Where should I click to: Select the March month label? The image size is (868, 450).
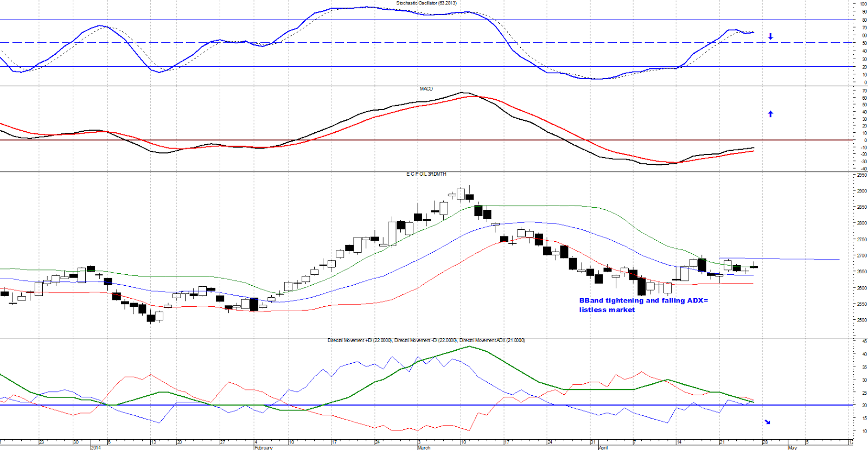click(x=424, y=447)
